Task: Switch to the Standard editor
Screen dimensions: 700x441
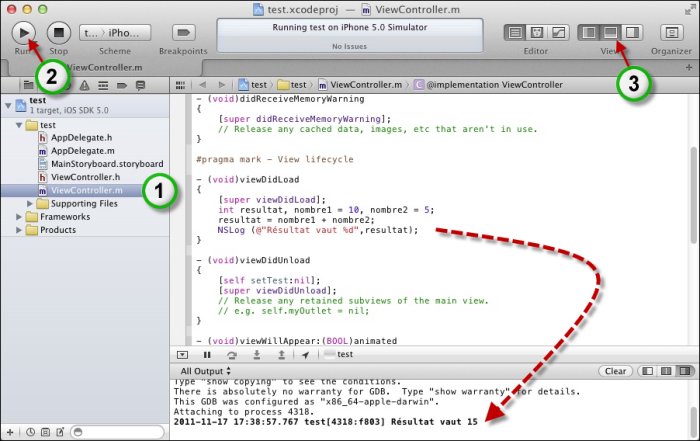Action: point(515,33)
